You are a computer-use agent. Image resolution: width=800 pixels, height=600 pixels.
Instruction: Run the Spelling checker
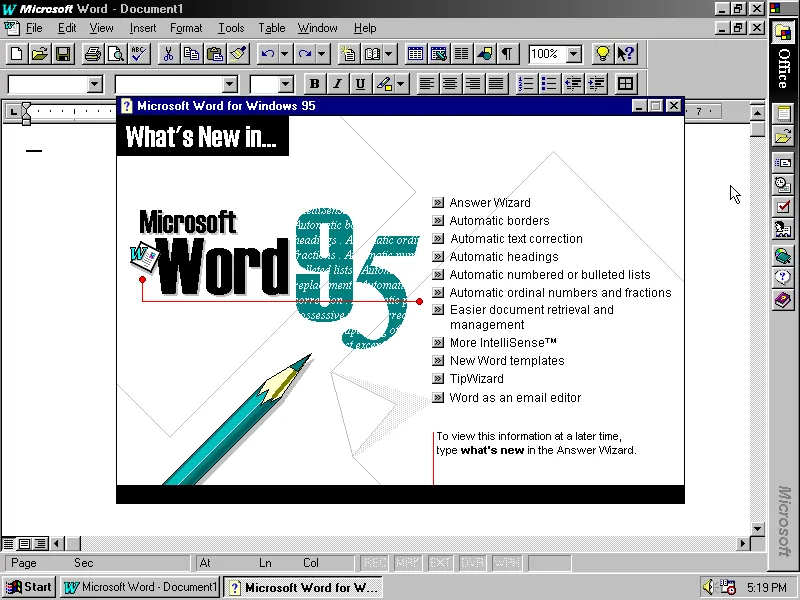[x=136, y=53]
